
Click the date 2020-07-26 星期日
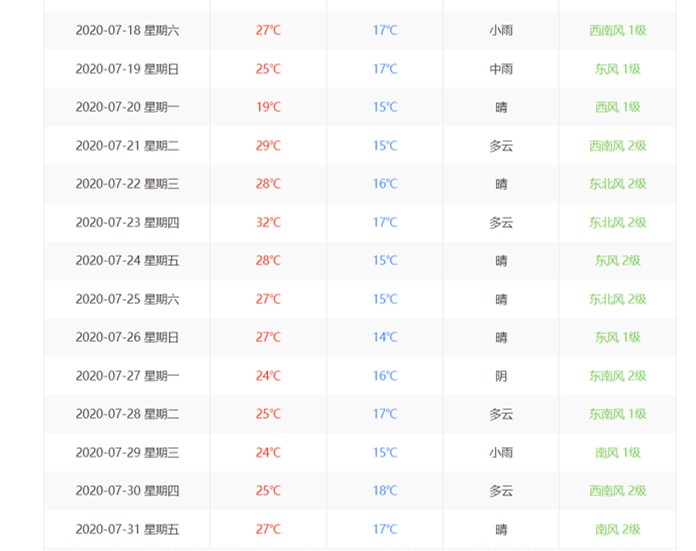127,337
